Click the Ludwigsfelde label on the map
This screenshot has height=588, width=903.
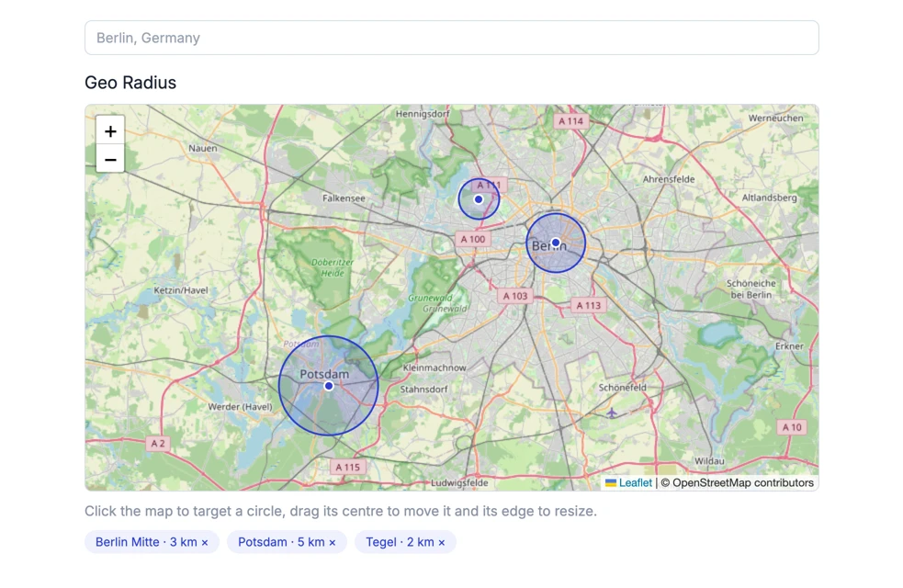pyautogui.click(x=459, y=482)
